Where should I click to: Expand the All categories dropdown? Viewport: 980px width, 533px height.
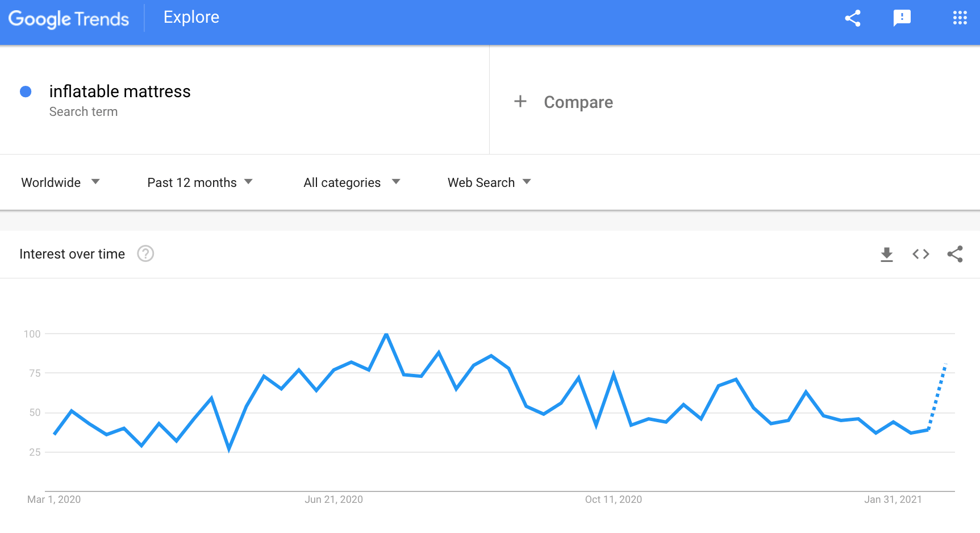352,182
